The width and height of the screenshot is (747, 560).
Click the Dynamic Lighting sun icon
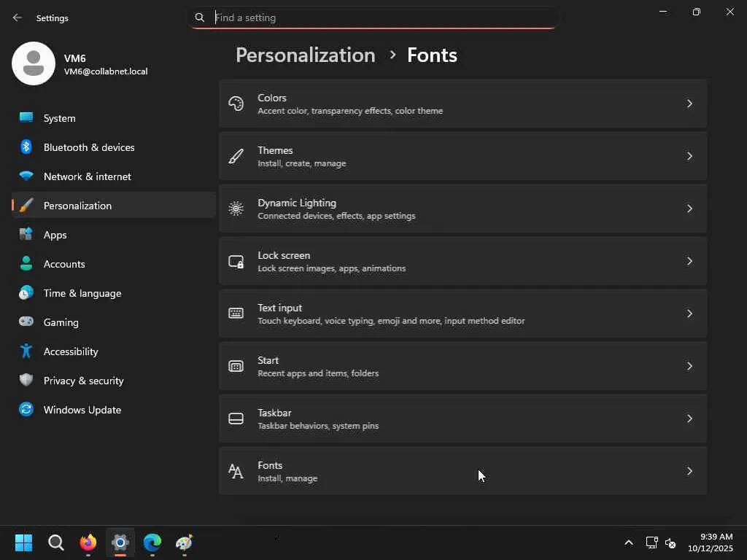(x=236, y=209)
